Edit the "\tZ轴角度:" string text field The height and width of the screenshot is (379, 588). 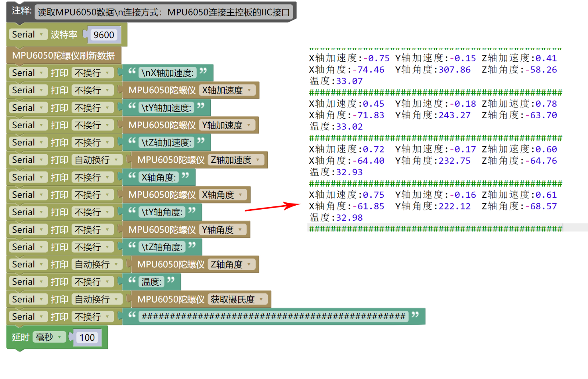[162, 247]
